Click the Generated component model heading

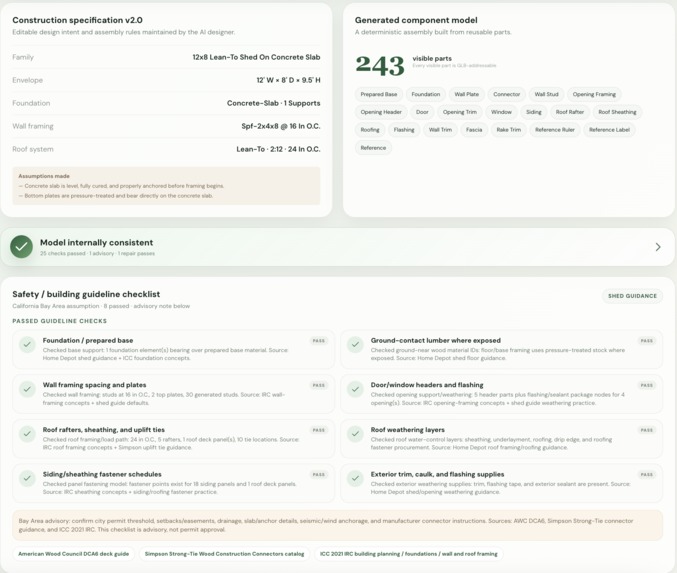(x=416, y=20)
